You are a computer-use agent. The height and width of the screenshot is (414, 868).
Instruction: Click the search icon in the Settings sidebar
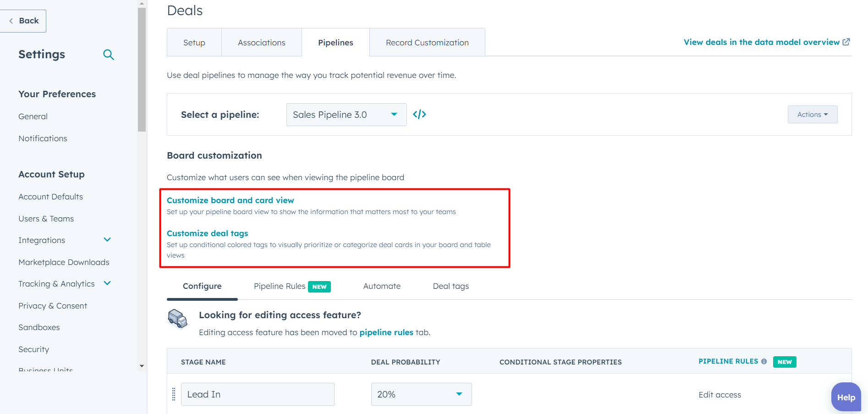109,55
